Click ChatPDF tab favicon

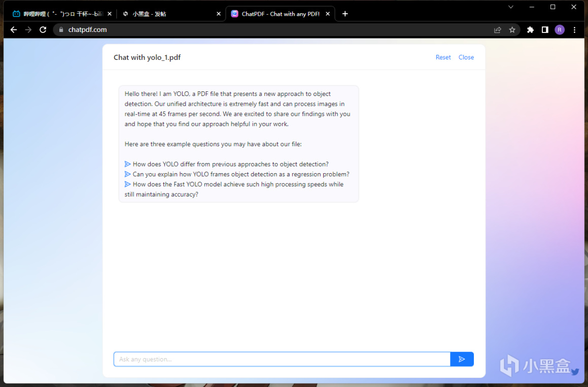234,14
